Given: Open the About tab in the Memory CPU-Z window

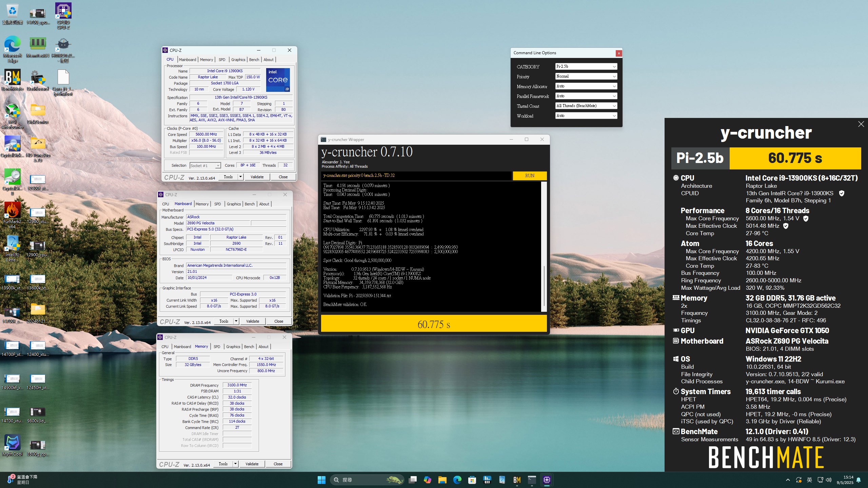Looking at the screenshot, I should pos(263,347).
